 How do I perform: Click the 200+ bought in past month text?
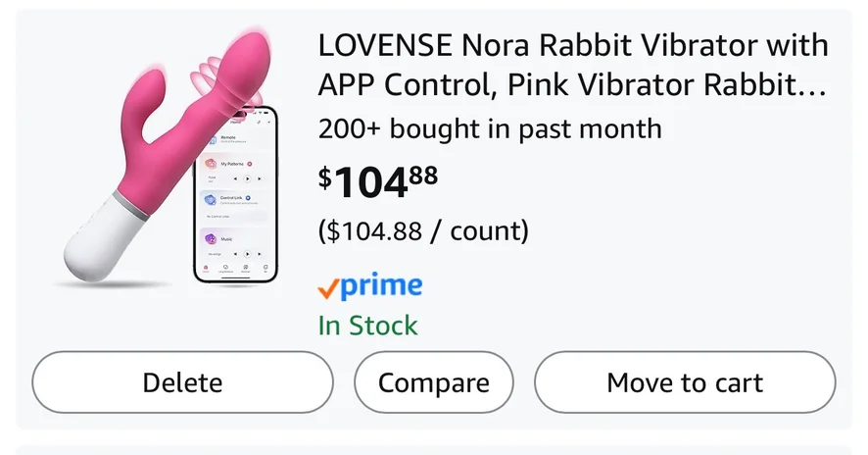(490, 128)
